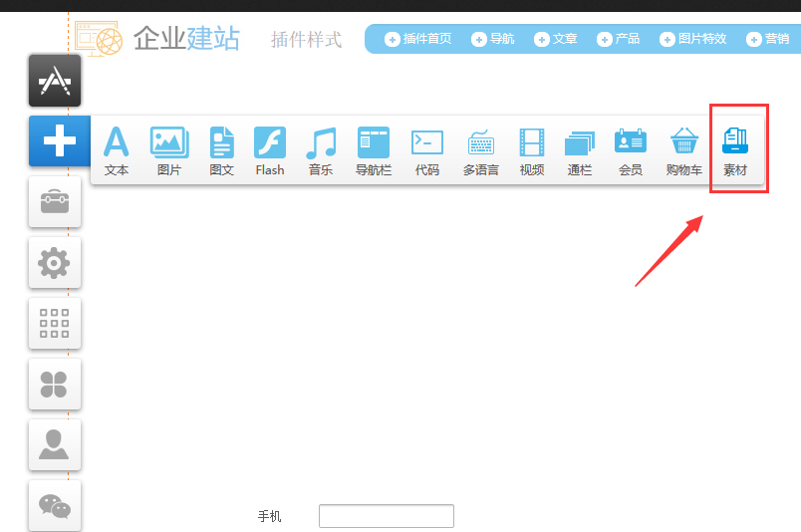This screenshot has width=801, height=532.
Task: Switch to the 插件首页 tab
Action: click(418, 39)
